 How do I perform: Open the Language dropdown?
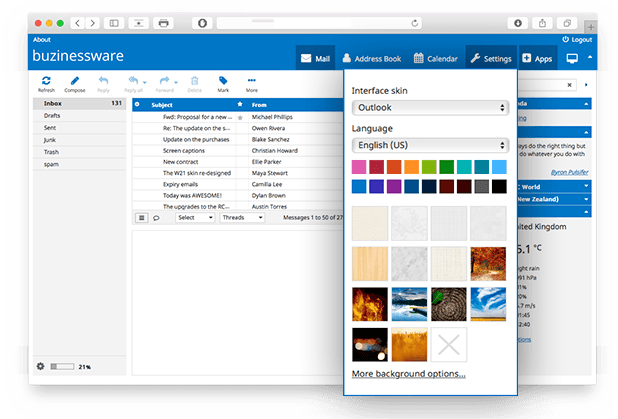(x=431, y=145)
